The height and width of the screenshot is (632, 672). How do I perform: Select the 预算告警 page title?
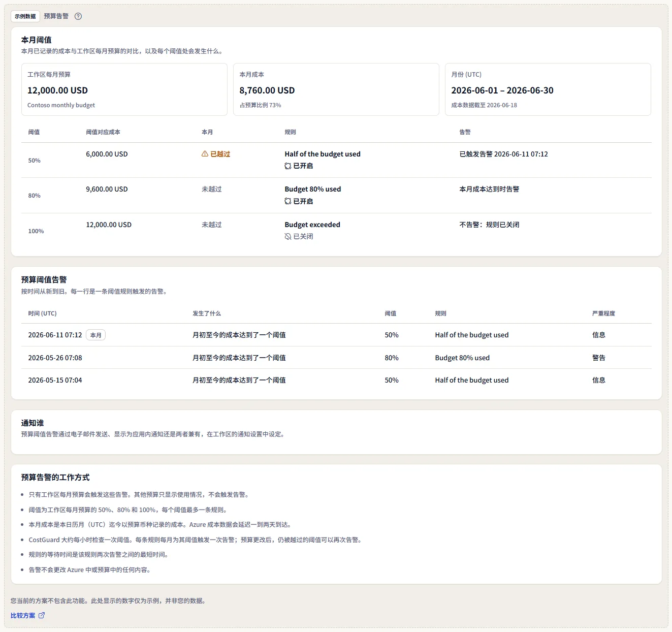click(56, 16)
